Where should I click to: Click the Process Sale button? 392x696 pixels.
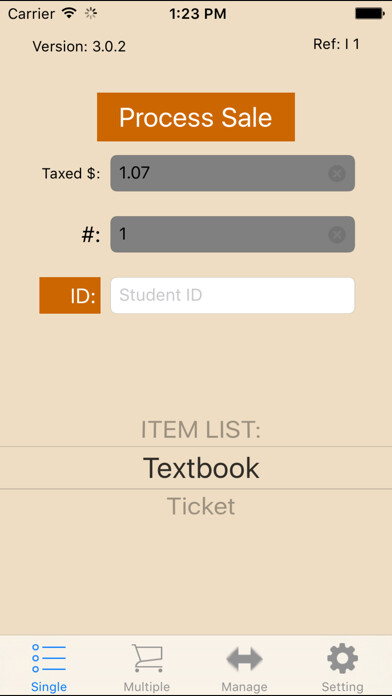click(196, 117)
